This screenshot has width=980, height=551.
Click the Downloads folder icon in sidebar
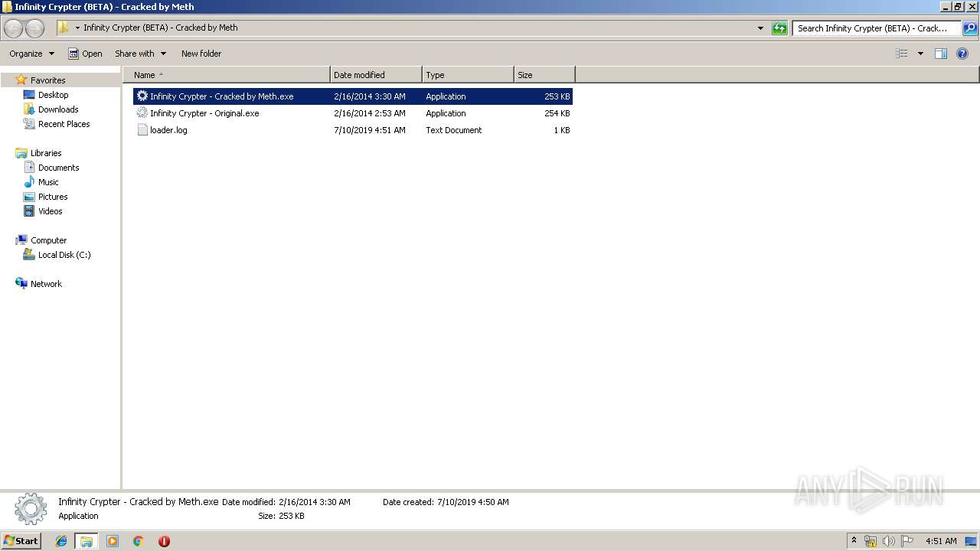(29, 109)
